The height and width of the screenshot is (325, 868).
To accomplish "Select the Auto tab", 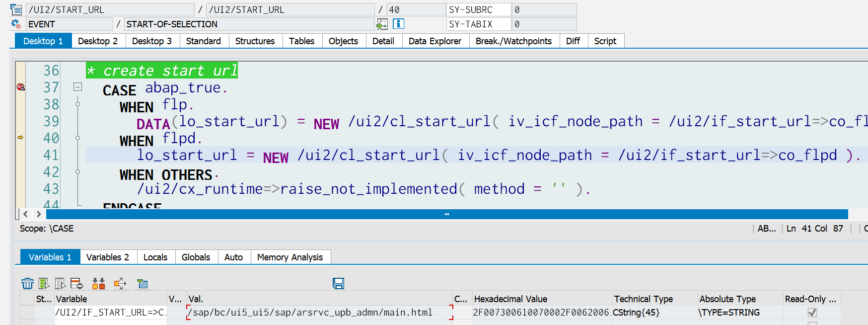I will [233, 257].
